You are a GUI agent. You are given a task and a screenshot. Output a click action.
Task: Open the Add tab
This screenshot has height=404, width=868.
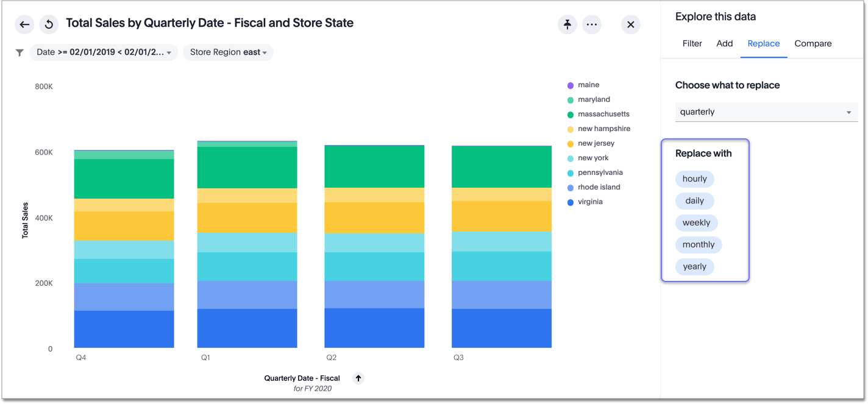724,44
